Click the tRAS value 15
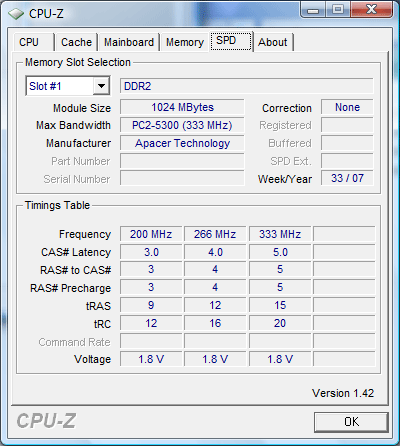400x446 pixels. click(280, 305)
